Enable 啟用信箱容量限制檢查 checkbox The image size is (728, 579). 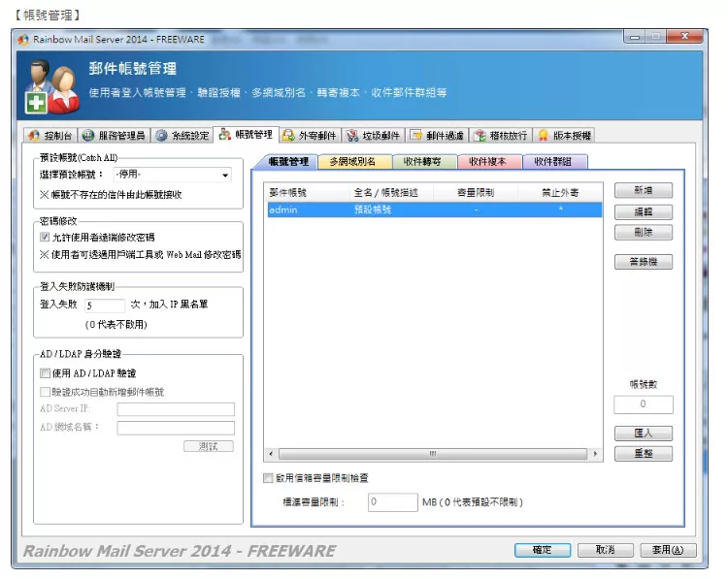click(x=269, y=478)
